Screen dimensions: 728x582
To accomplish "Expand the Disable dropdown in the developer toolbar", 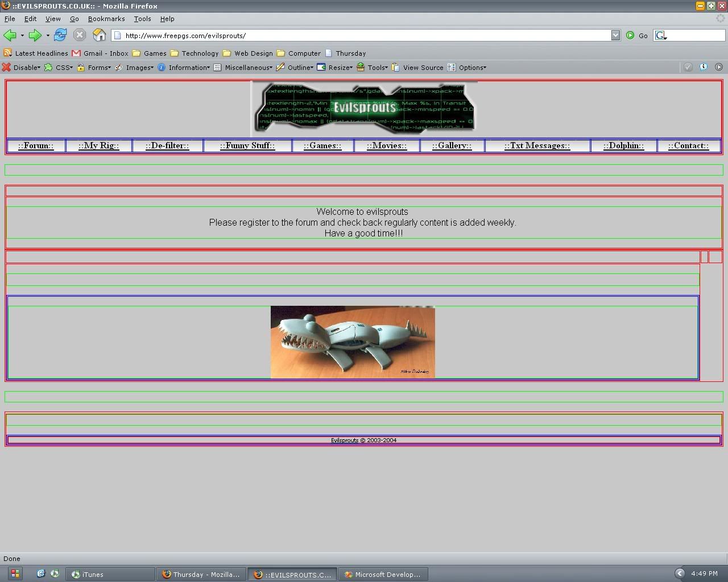I will click(x=26, y=68).
